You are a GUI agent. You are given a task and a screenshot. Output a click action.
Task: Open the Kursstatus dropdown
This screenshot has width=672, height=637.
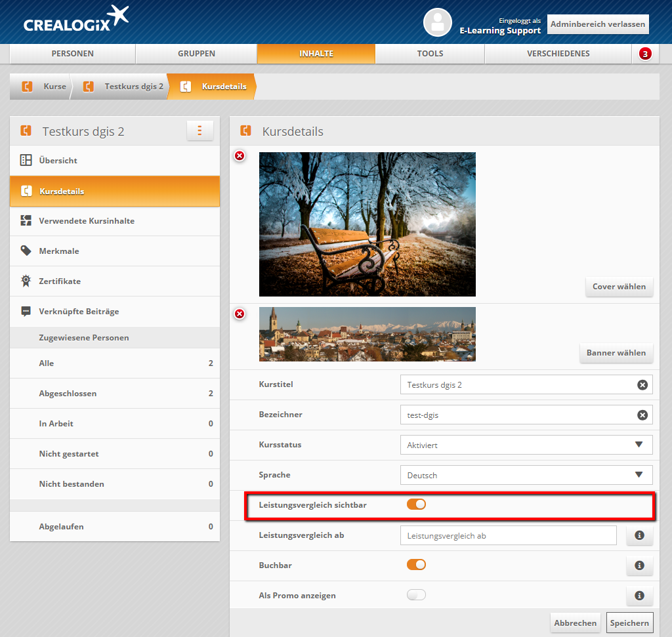pyautogui.click(x=526, y=445)
